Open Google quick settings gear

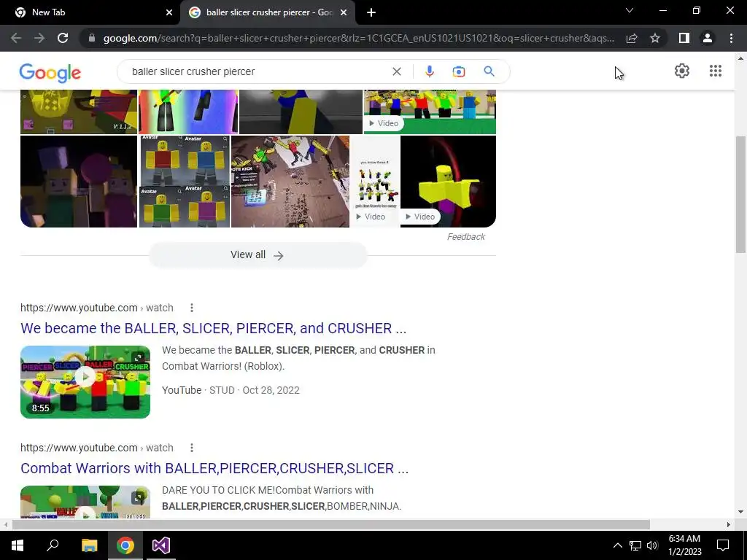[682, 71]
